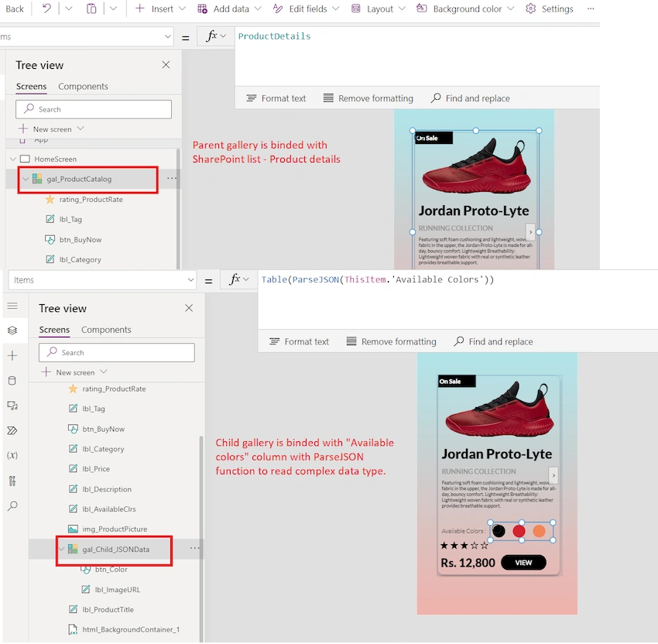Collapse the gal_ProductCatalog tree node
This screenshot has width=658, height=644.
click(x=26, y=179)
